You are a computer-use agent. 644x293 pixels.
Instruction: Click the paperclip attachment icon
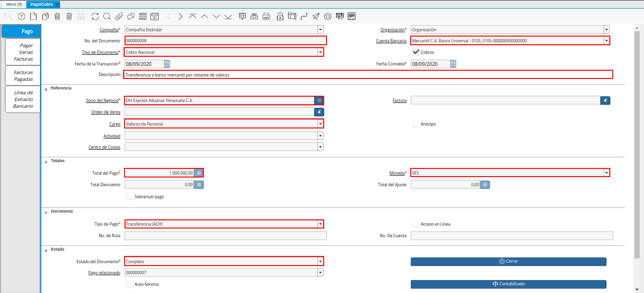[118, 16]
